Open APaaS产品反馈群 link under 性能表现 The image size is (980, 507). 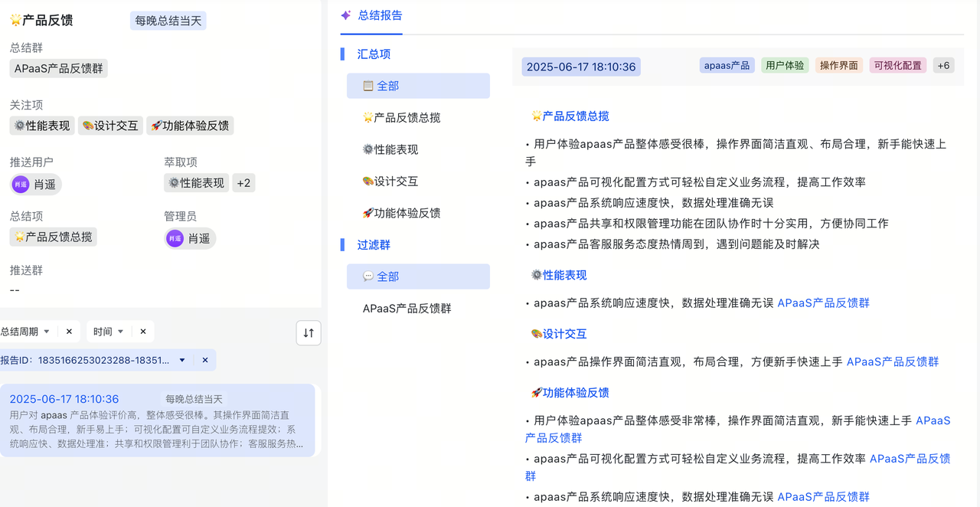(823, 303)
